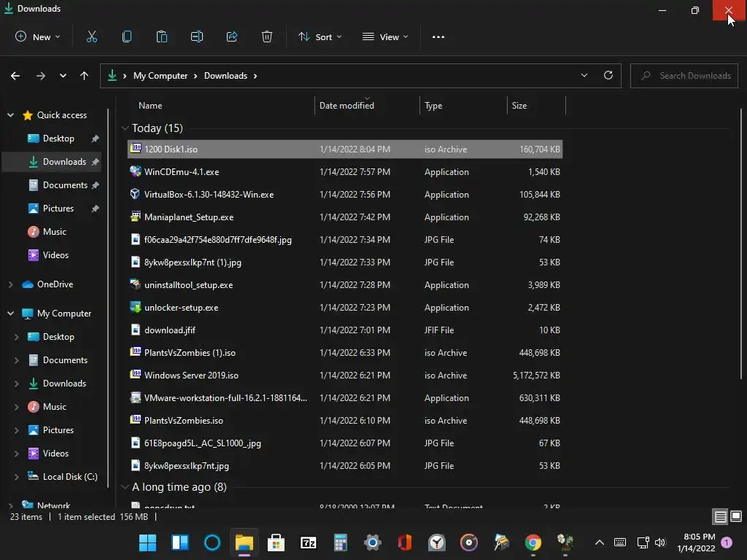Open Settings gear in taskbar
The height and width of the screenshot is (560, 747).
373,542
